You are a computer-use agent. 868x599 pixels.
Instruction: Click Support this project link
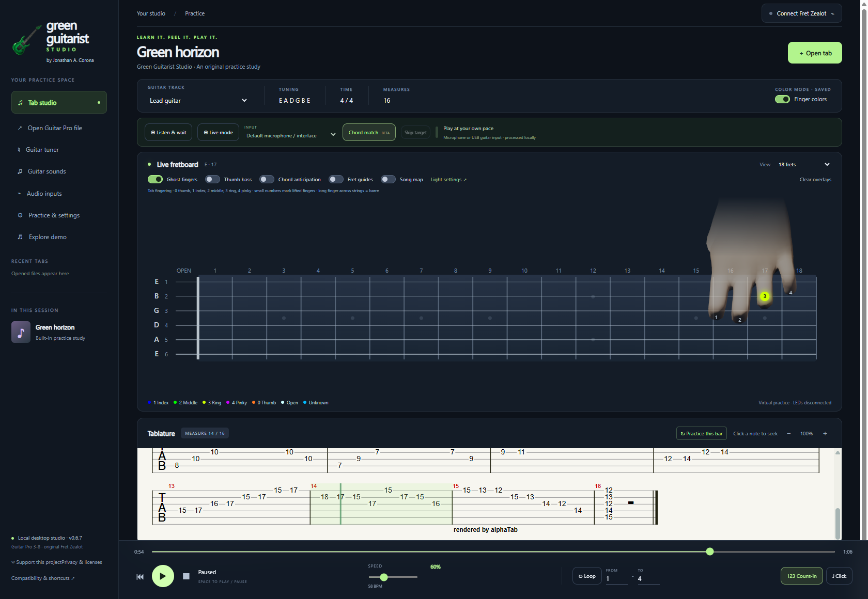pyautogui.click(x=36, y=562)
